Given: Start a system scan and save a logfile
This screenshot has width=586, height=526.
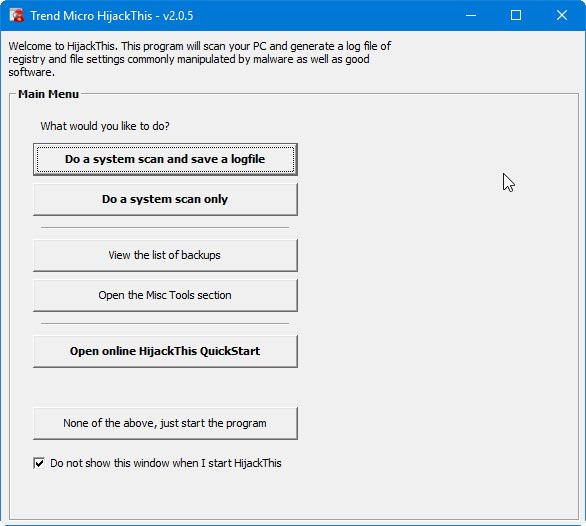Looking at the screenshot, I should 165,159.
